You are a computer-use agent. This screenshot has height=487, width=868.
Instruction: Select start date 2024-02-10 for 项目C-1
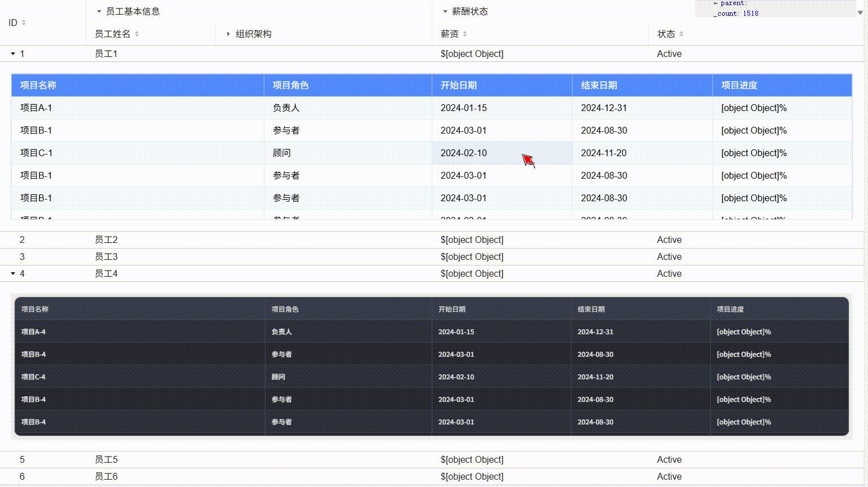point(502,153)
